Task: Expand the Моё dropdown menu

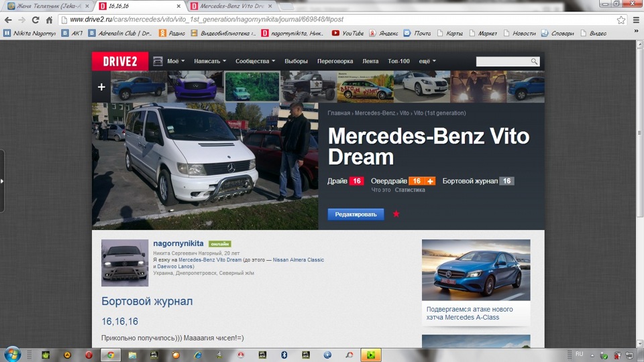Action: pos(176,61)
